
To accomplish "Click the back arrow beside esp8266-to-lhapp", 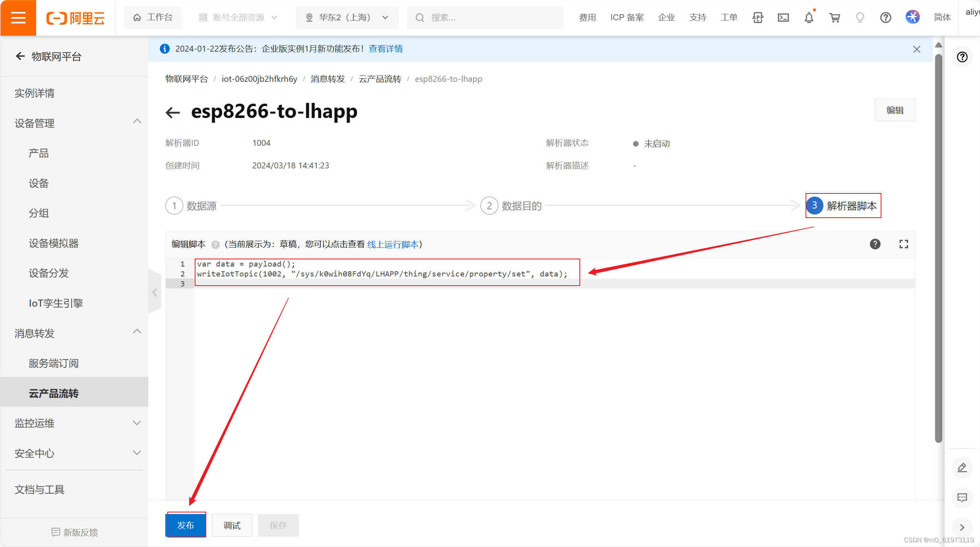I will pos(173,112).
